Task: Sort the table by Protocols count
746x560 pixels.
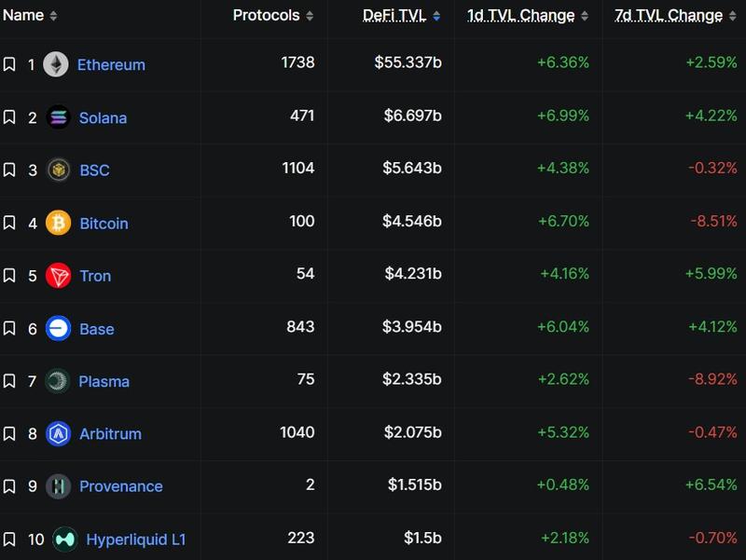Action: click(264, 15)
